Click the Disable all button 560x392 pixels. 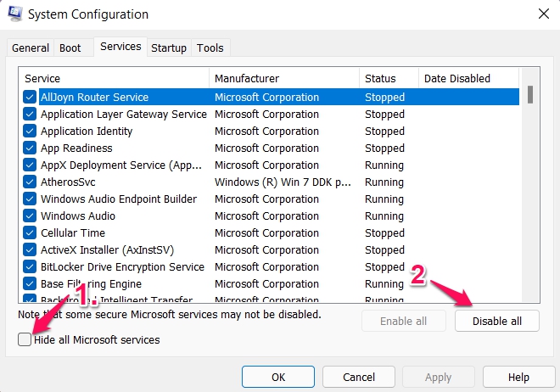click(496, 321)
